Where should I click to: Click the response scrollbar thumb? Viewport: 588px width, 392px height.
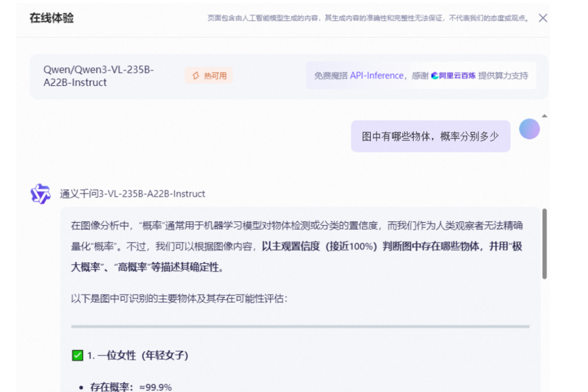[544, 244]
